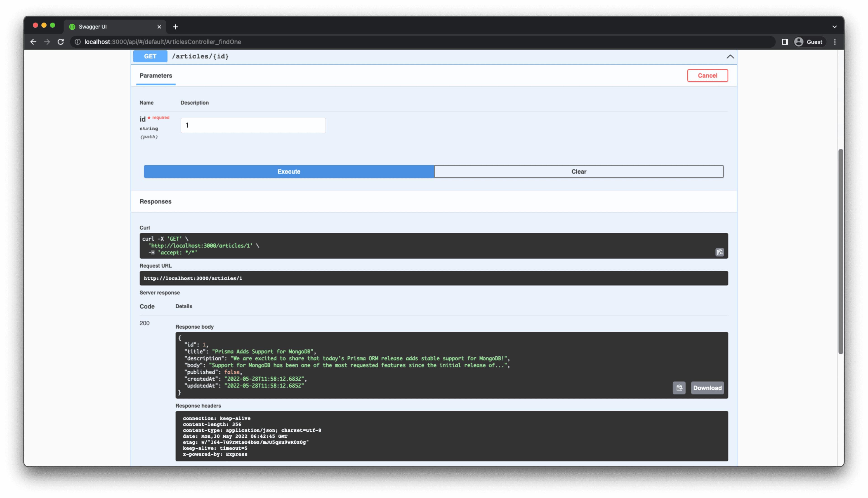Click the GET method badge

click(150, 56)
